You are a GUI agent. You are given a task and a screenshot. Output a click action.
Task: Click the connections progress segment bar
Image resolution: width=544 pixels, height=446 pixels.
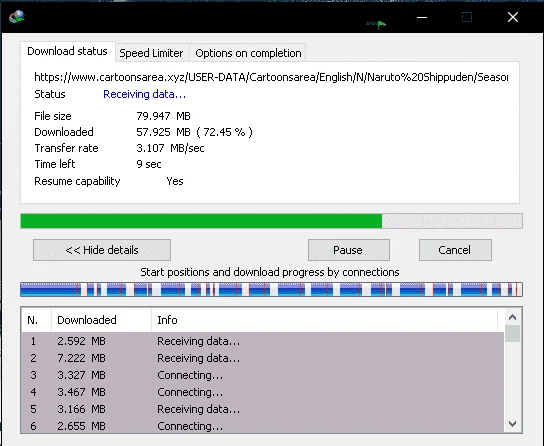(x=271, y=290)
